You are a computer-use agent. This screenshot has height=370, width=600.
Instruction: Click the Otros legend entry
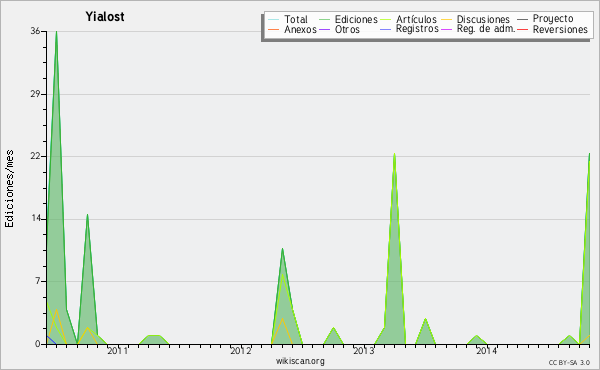click(339, 29)
